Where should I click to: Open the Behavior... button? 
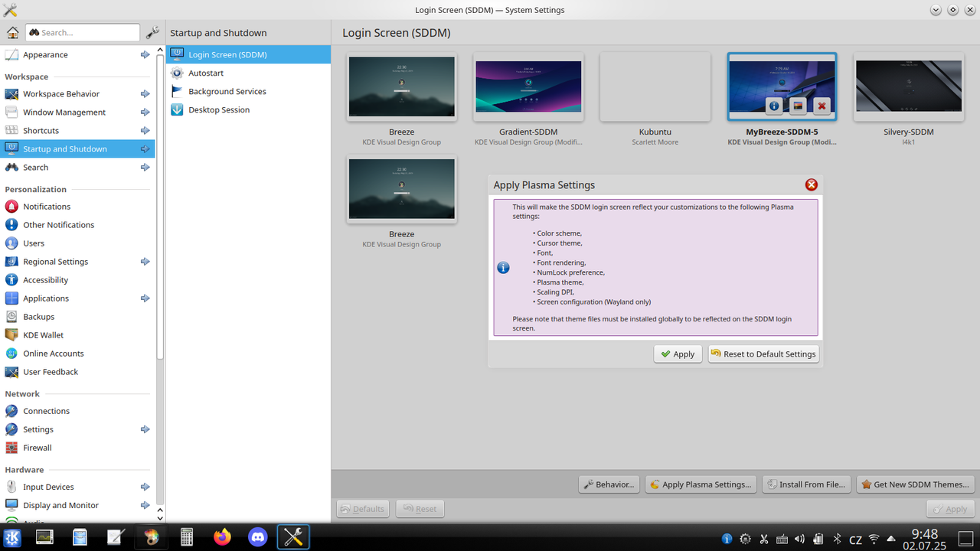[609, 484]
